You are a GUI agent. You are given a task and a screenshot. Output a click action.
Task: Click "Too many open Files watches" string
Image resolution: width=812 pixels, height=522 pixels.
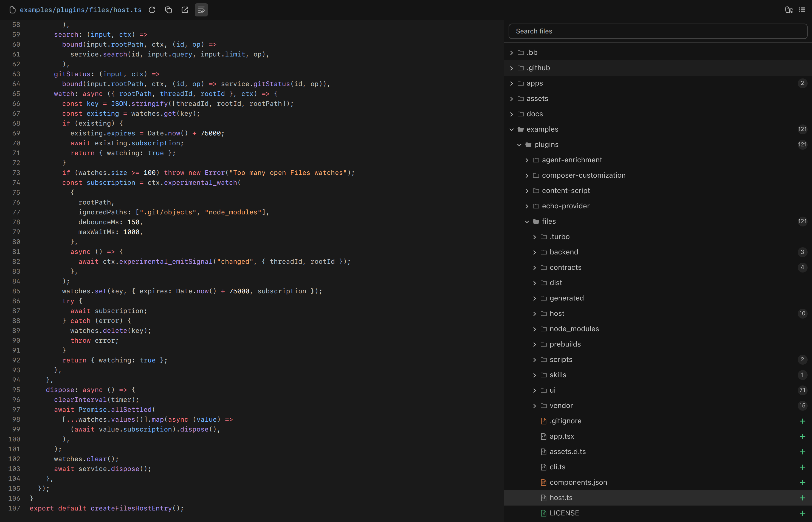(x=288, y=173)
